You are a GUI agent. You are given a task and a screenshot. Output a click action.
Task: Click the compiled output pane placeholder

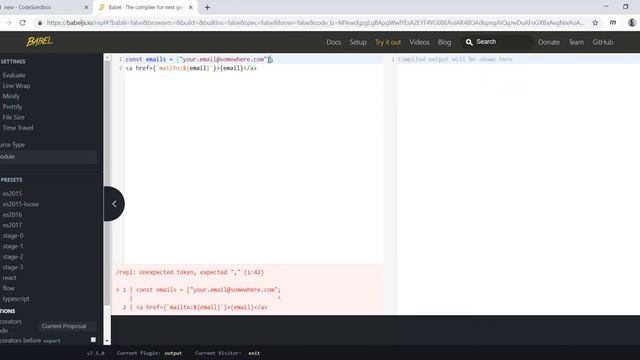pos(455,60)
